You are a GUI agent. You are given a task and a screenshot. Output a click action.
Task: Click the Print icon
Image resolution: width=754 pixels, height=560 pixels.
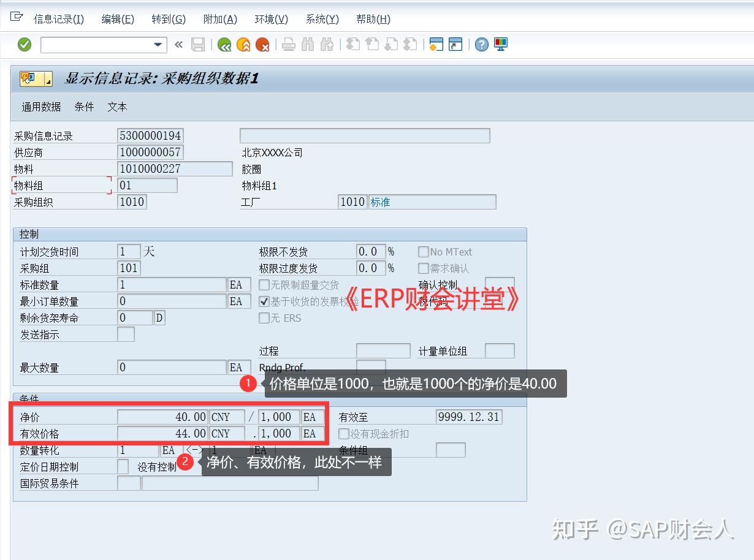[x=288, y=44]
